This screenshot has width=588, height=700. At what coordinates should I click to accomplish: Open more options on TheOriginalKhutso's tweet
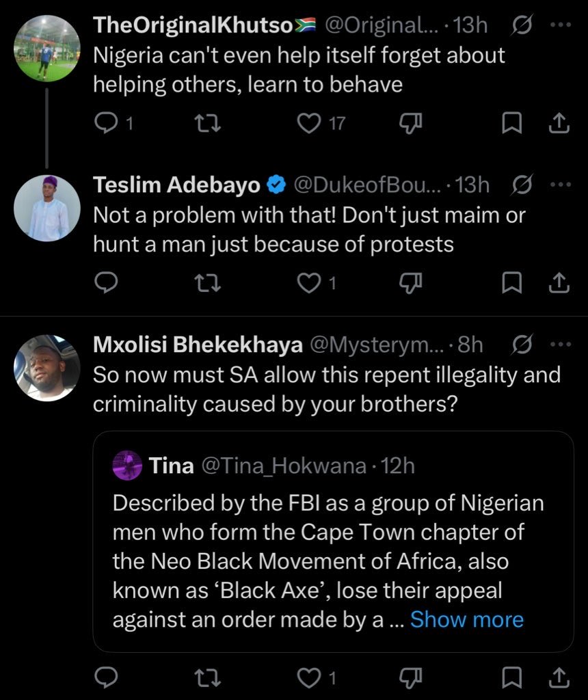560,25
